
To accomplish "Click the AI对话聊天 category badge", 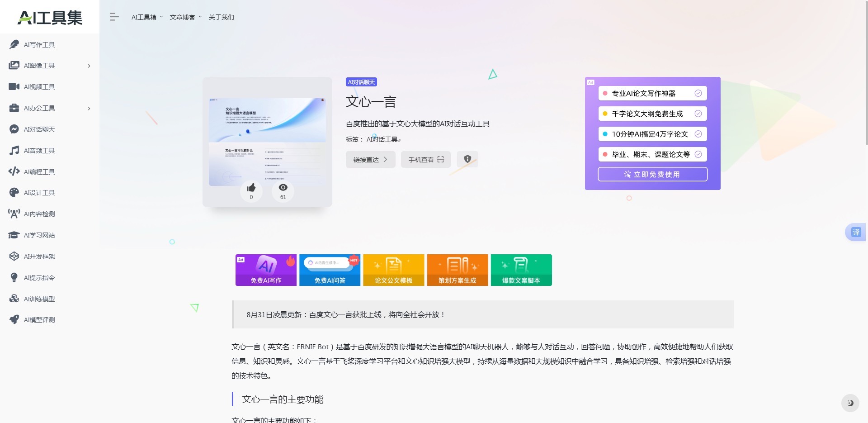I will pyautogui.click(x=361, y=82).
